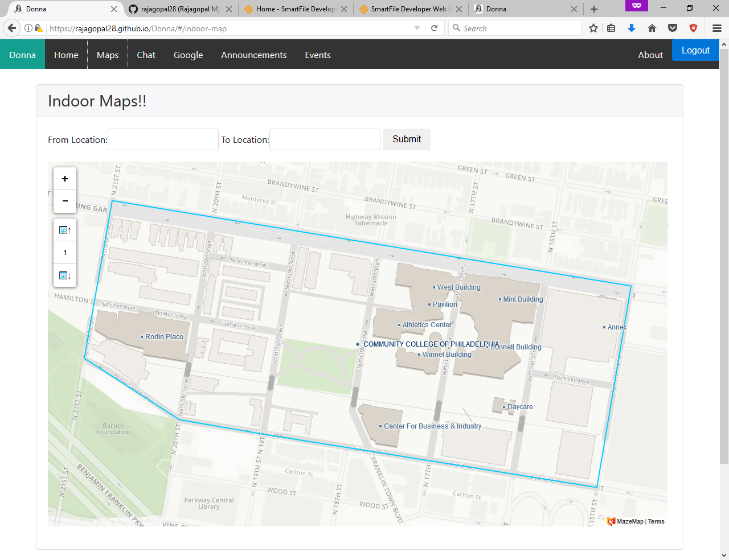729x560 pixels.
Task: Open the Events navigation item
Action: pyautogui.click(x=318, y=55)
